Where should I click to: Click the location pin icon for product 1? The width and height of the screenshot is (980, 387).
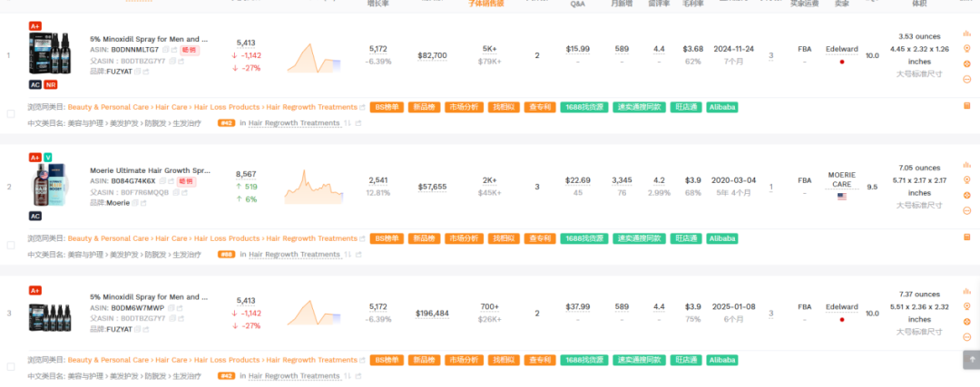967,49
